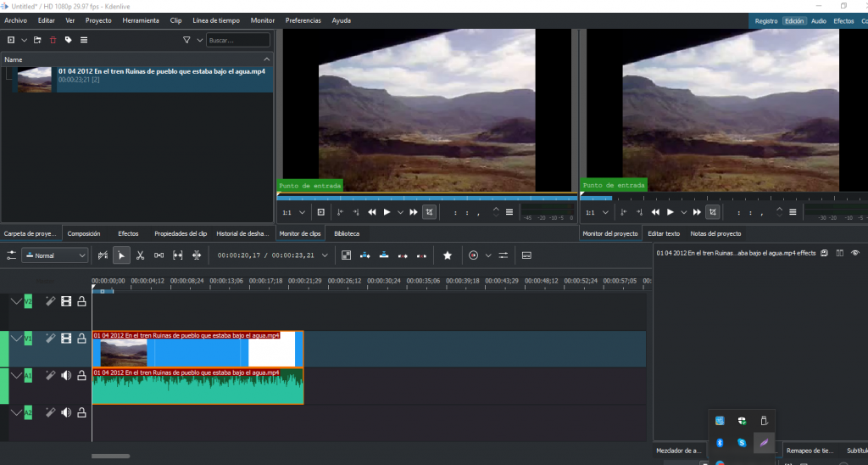This screenshot has width=868, height=465.
Task: Delete selected clip with red trash icon
Action: 53,40
